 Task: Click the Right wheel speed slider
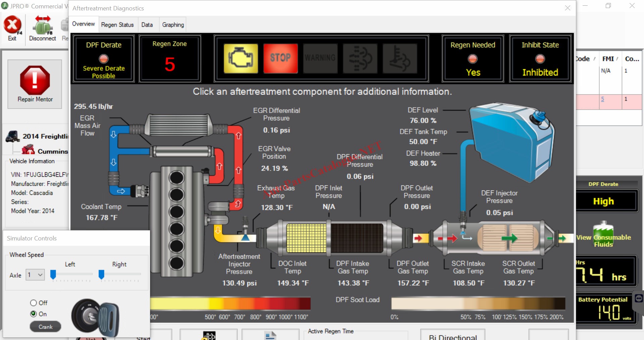pyautogui.click(x=101, y=275)
